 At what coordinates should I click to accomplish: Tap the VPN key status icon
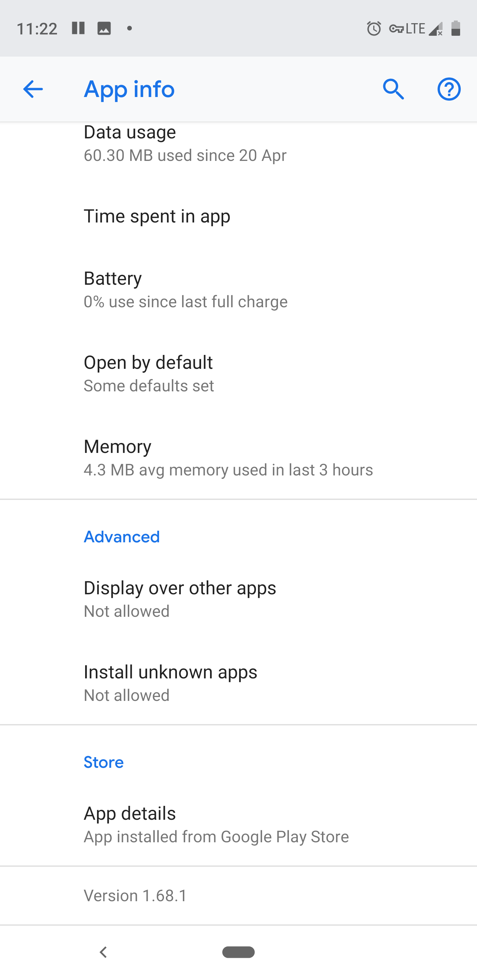pyautogui.click(x=396, y=28)
